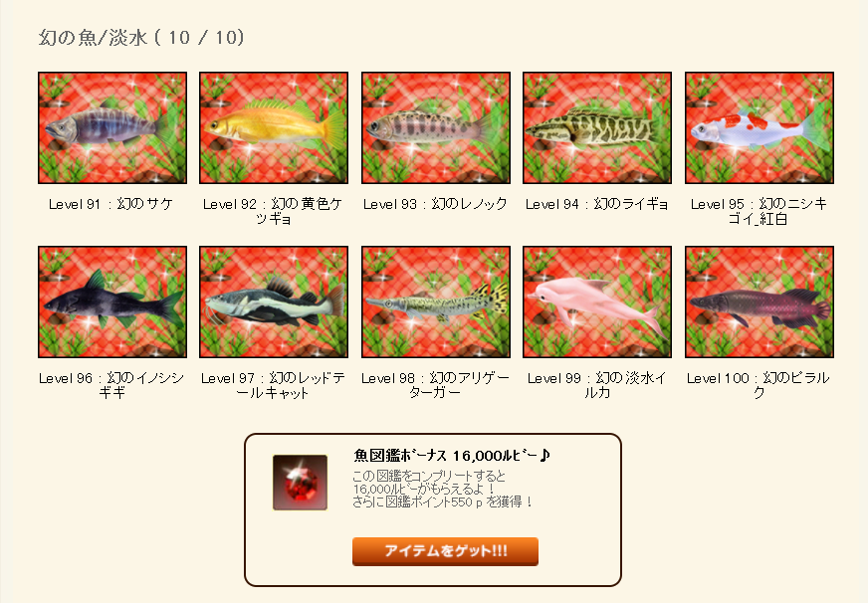View the Level 94 幻のライギョ snakehead image
Screen dimensions: 868x603
pyautogui.click(x=597, y=127)
